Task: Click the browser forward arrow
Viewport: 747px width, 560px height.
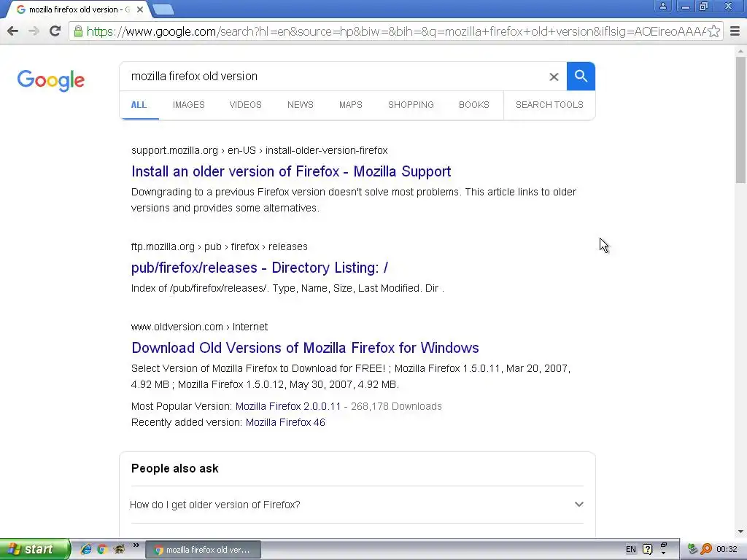Action: [34, 31]
